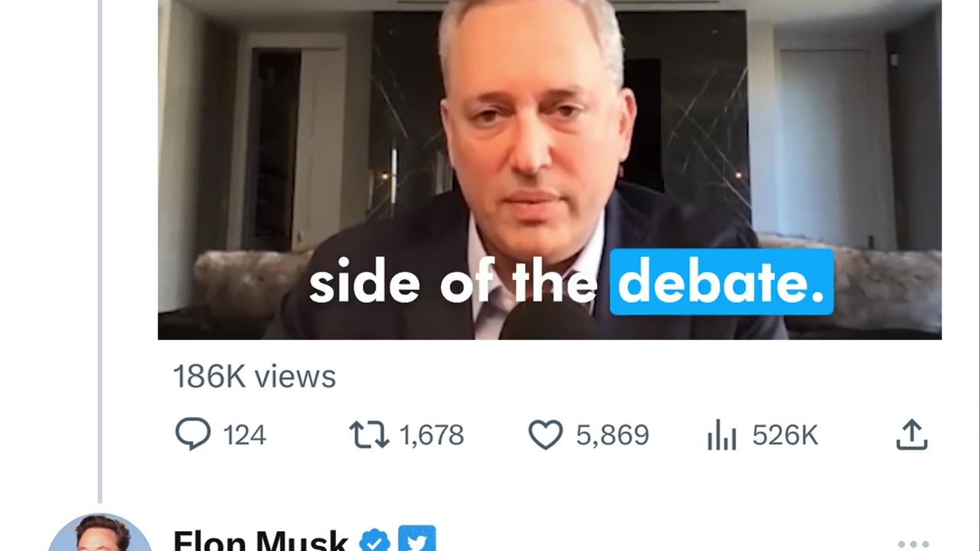Open the share menu with the upload arrow icon

(912, 435)
